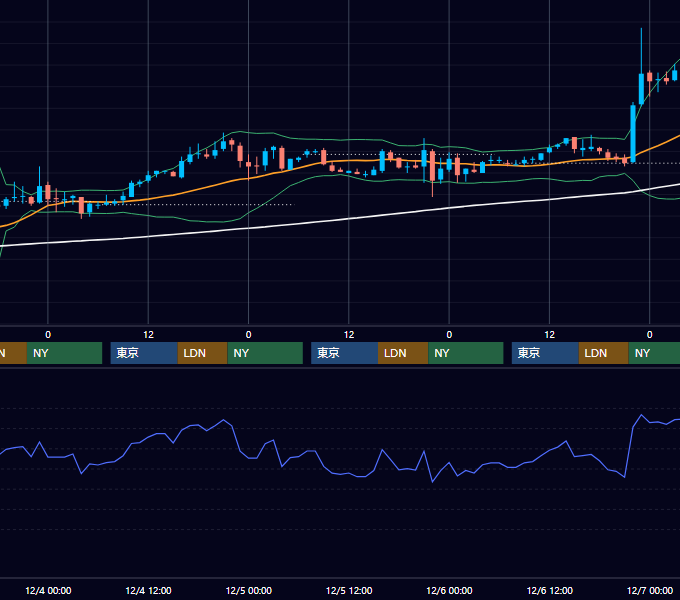The height and width of the screenshot is (600, 680).
Task: Click the 12/4 00:00 time axis label
Action: (48, 590)
